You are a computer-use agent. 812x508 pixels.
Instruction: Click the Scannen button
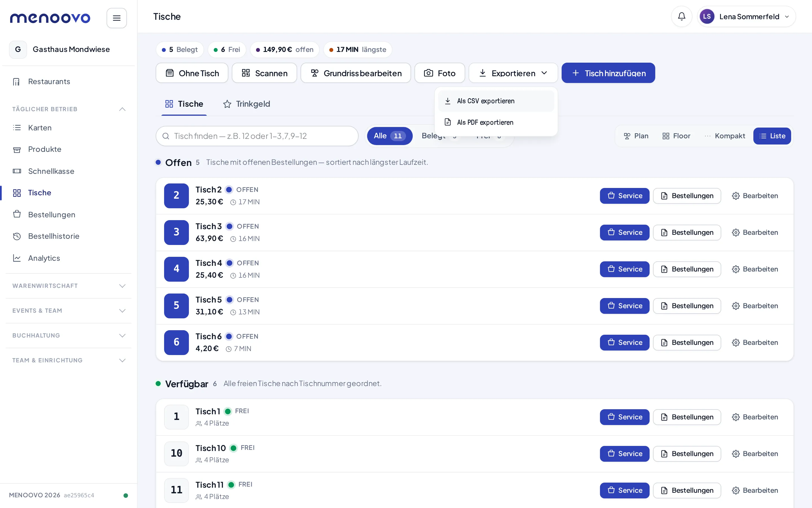click(x=264, y=73)
